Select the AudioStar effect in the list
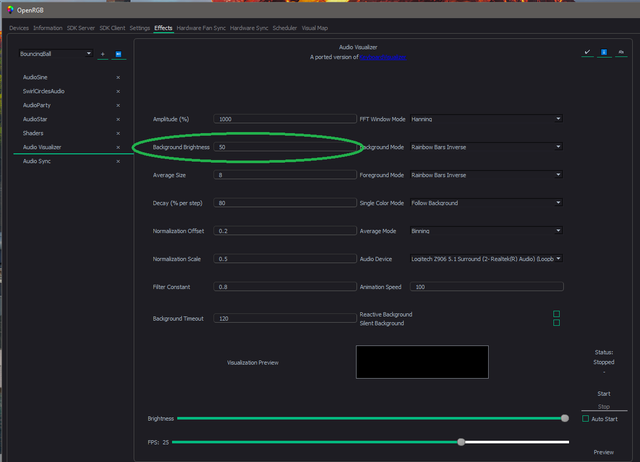This screenshot has height=462, width=640. pyautogui.click(x=35, y=120)
